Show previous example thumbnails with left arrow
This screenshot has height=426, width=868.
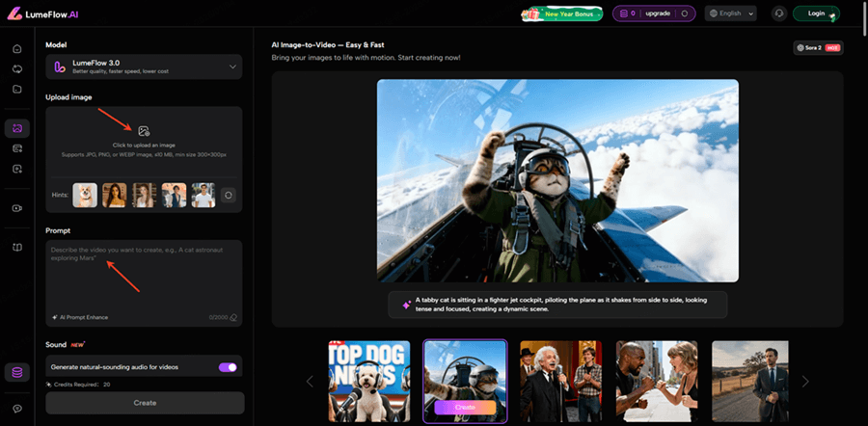click(x=310, y=382)
